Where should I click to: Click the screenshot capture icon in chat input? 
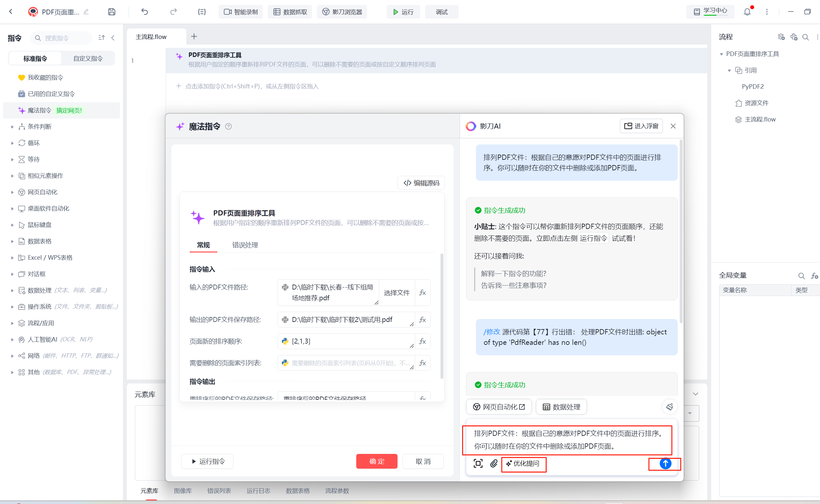click(x=478, y=463)
